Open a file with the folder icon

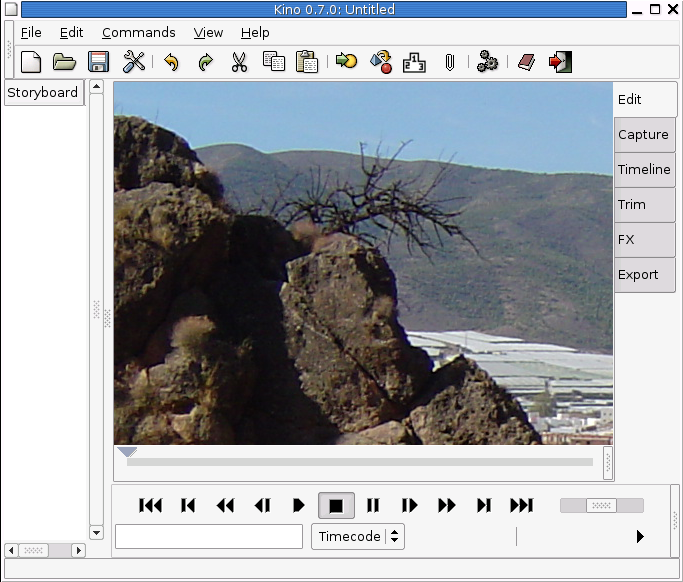(64, 62)
